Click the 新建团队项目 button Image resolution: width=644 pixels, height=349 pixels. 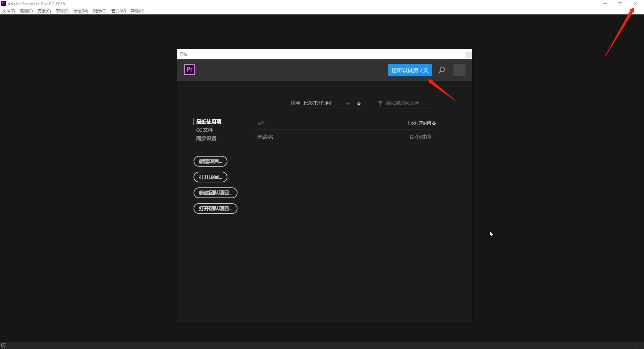point(215,193)
